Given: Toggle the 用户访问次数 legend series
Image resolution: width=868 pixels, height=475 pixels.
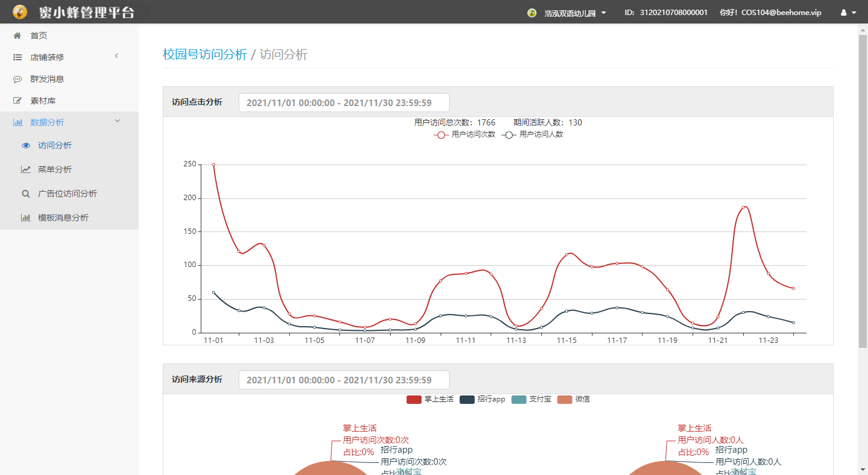Looking at the screenshot, I should click(464, 134).
